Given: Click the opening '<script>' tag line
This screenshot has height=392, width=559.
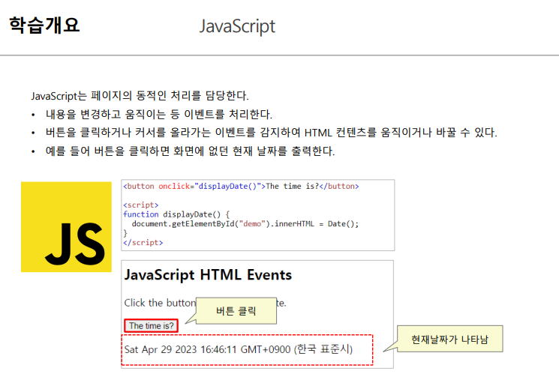Looking at the screenshot, I should pyautogui.click(x=141, y=205).
